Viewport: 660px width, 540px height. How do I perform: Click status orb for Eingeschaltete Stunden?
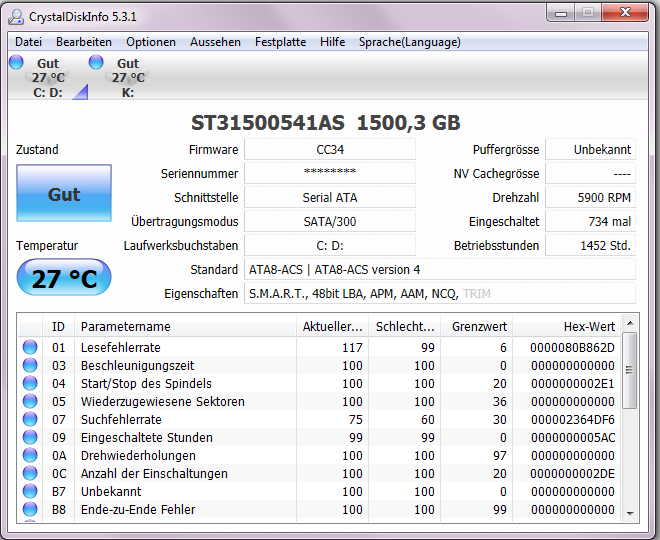pyautogui.click(x=30, y=438)
